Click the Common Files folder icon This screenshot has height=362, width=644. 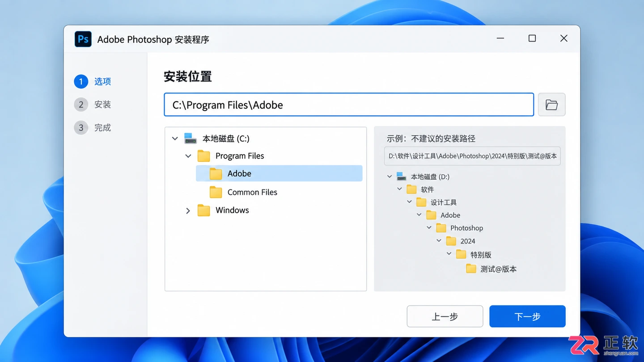(x=216, y=192)
